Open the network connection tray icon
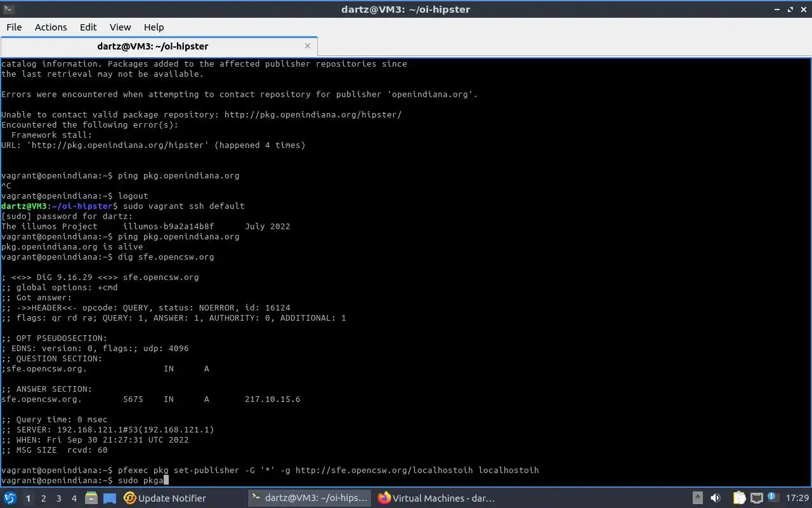 coord(756,498)
